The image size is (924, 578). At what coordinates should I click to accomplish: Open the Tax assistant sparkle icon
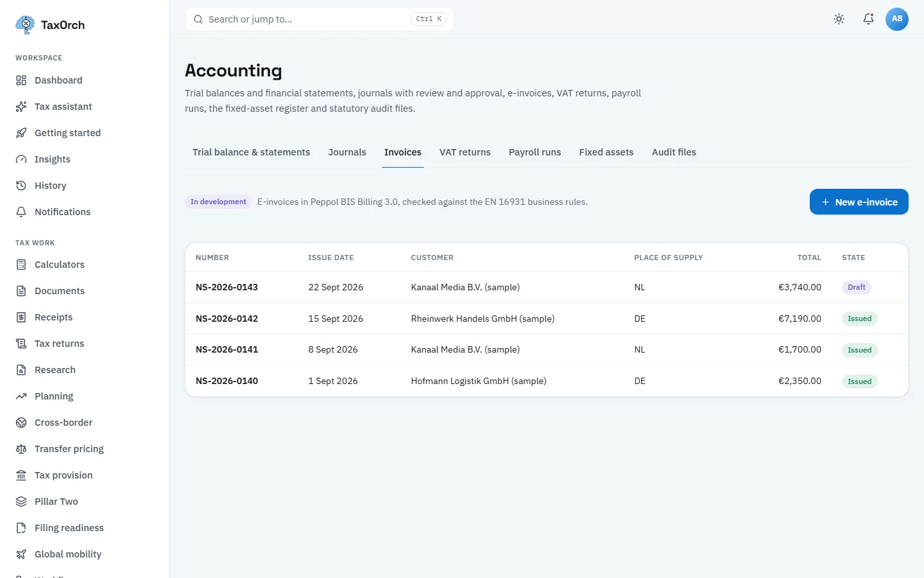tap(21, 107)
